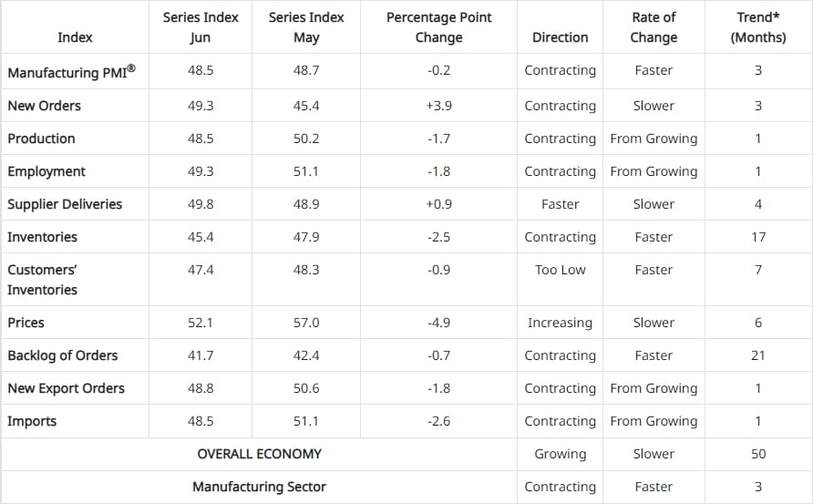
Task: Click the Direction column header
Action: pyautogui.click(x=560, y=37)
